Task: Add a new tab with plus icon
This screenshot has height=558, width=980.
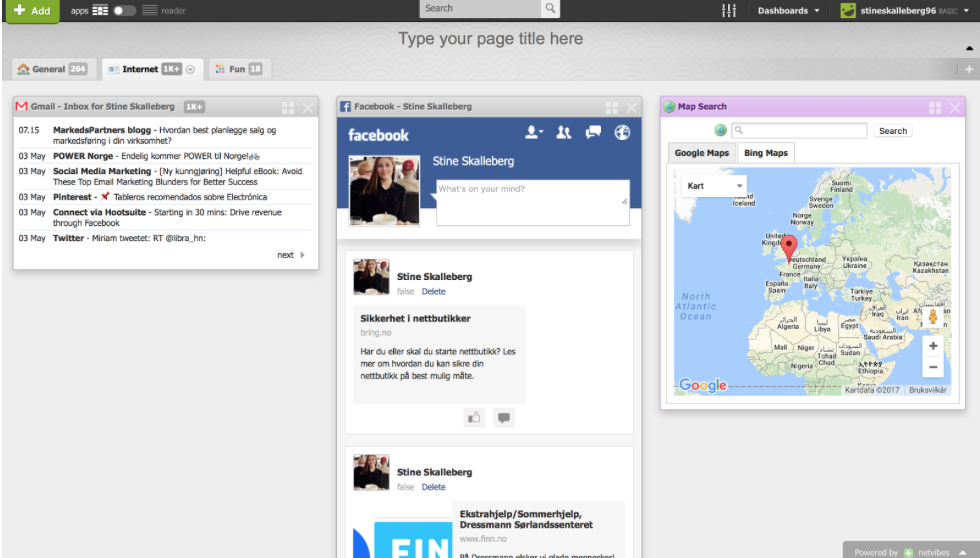Action: coord(969,69)
